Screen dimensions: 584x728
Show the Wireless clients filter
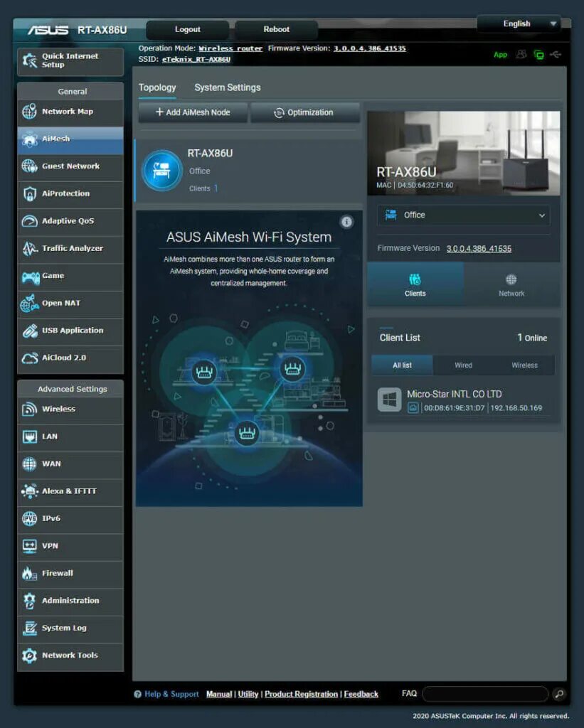click(x=524, y=365)
